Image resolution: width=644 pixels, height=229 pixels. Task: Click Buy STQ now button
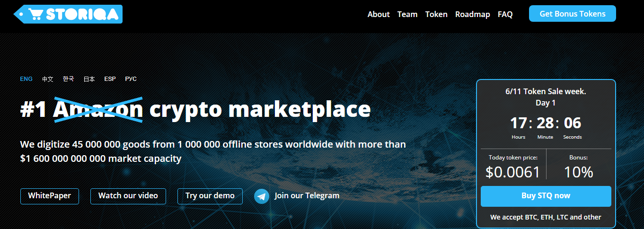tap(546, 196)
